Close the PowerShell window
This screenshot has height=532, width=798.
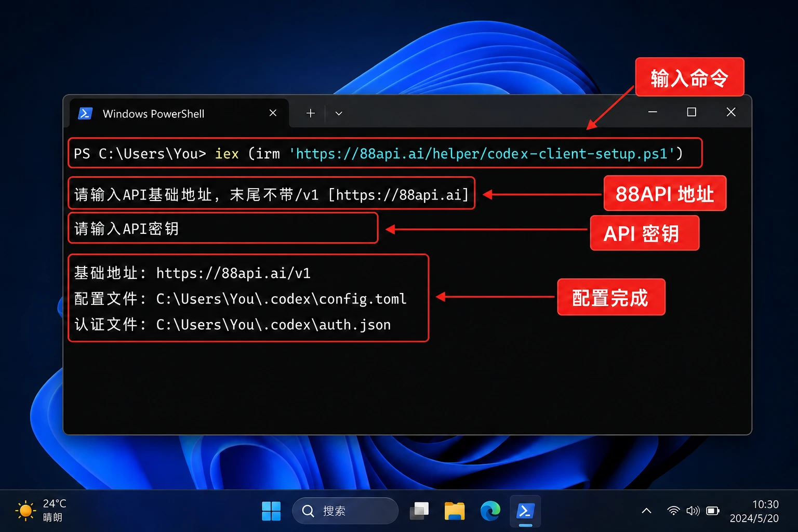tap(731, 112)
